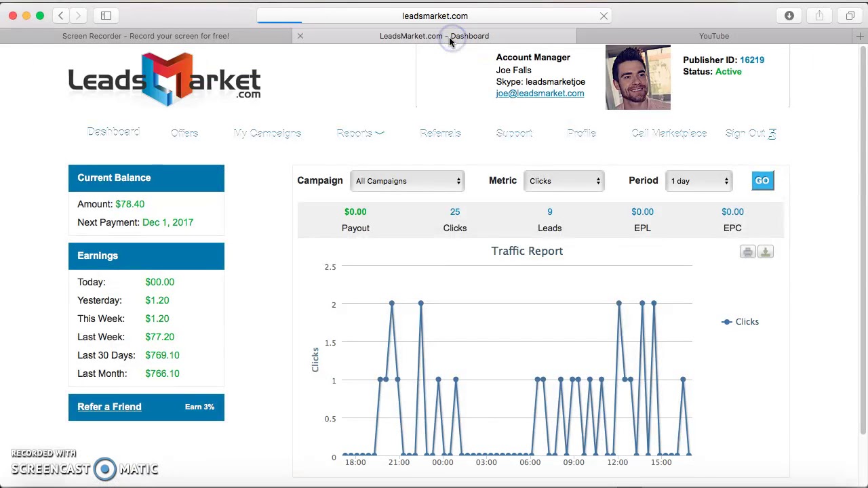This screenshot has height=488, width=868.
Task: Click the Traffic Report title
Action: 527,251
